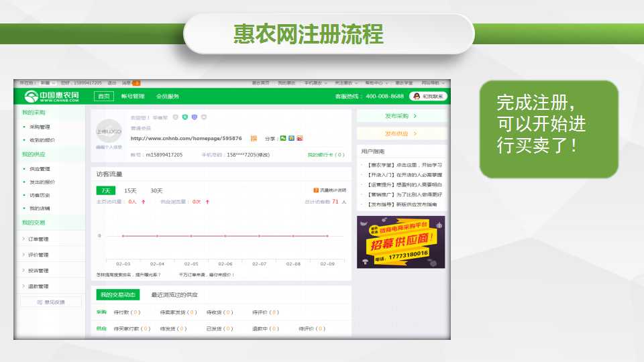Image resolution: width=644 pixels, height=362 pixels.
Task: Expand 退款管理 in the sidebar
Action: click(x=38, y=286)
